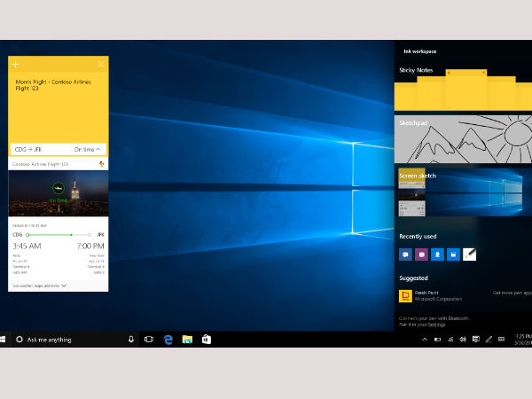Click the Cortana microphone icon
The image size is (532, 399).
pos(130,339)
